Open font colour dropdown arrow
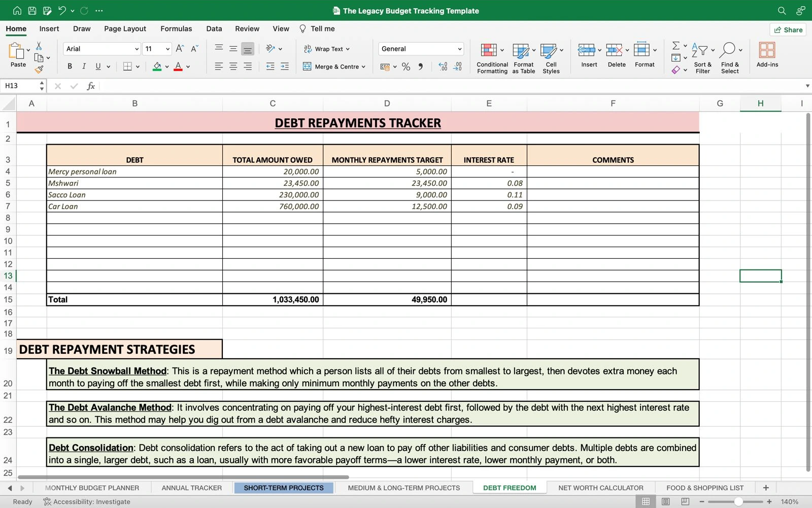This screenshot has width=812, height=508. click(188, 67)
